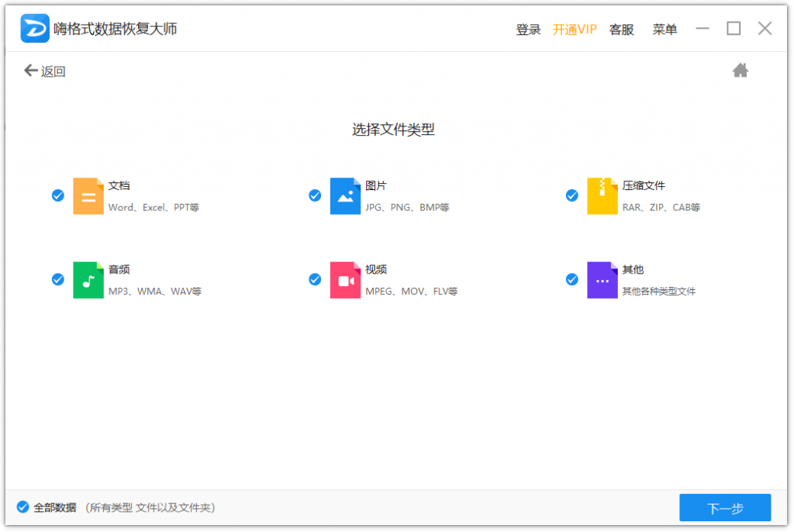The width and height of the screenshot is (794, 532).
Task: Click the 音频 label text
Action: point(119,270)
